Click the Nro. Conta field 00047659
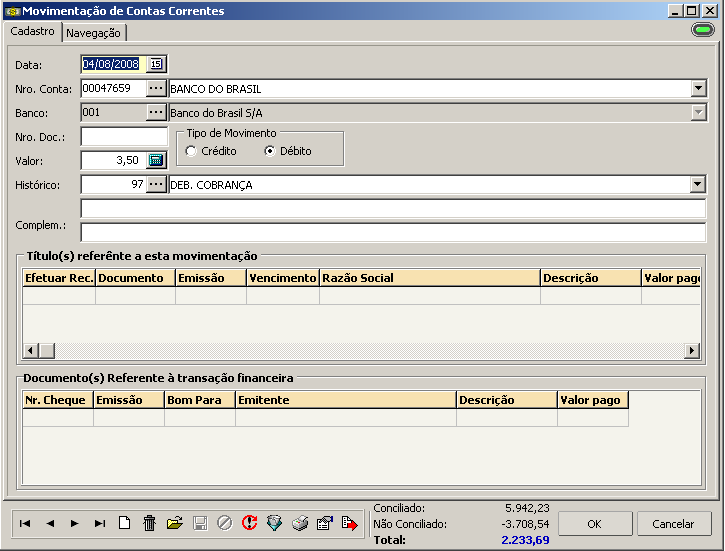Image resolution: width=725 pixels, height=551 pixels. tap(114, 88)
